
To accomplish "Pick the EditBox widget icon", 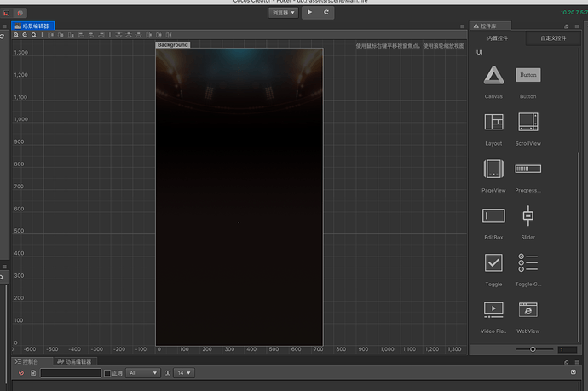I will click(x=493, y=216).
